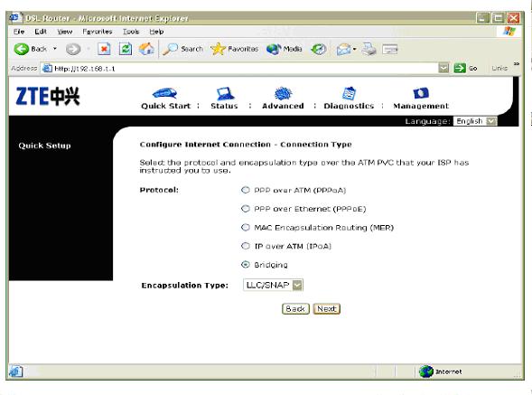Click the Next button
Viewport: 532px width, 395px height.
(327, 309)
